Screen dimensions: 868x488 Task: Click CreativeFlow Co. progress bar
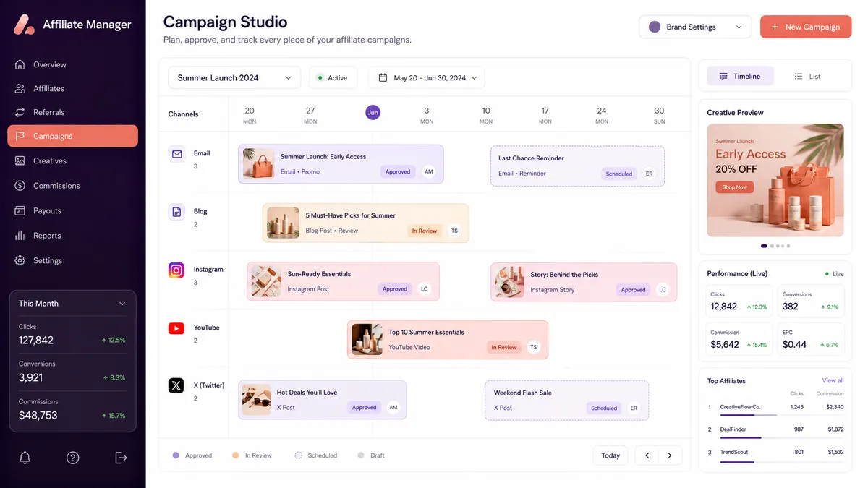tap(749, 415)
